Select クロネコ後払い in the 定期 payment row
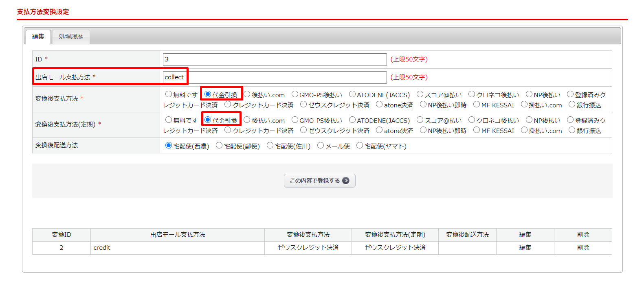 click(472, 120)
